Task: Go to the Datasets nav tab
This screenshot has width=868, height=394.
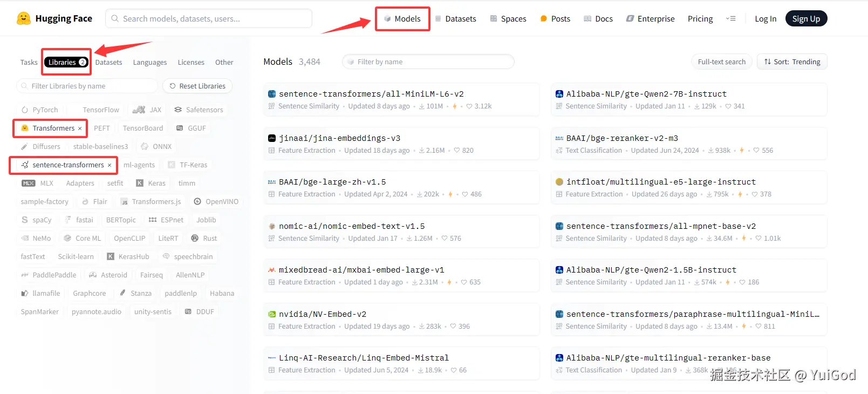Action: [455, 19]
